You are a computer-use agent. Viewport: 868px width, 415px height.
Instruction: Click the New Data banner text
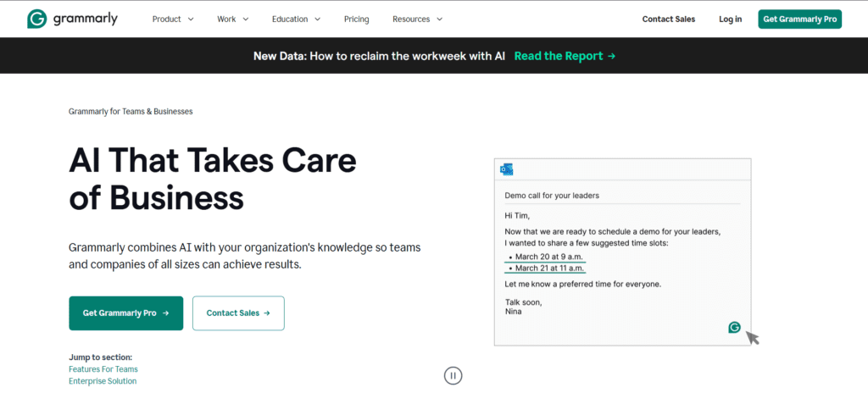point(379,56)
